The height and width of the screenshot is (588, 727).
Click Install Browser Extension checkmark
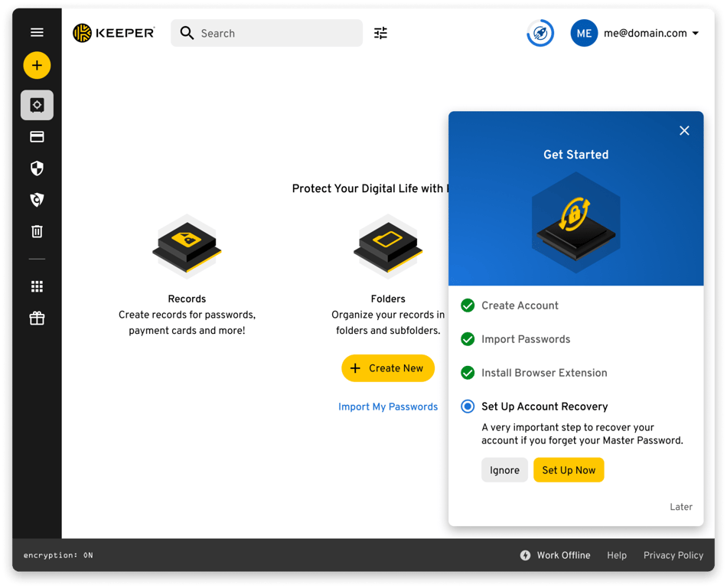click(x=468, y=373)
